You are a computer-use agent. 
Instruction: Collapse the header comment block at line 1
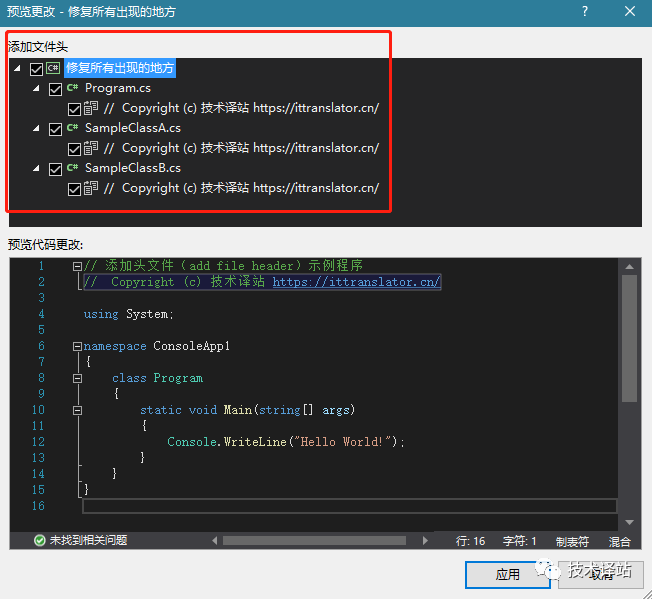pyautogui.click(x=77, y=266)
